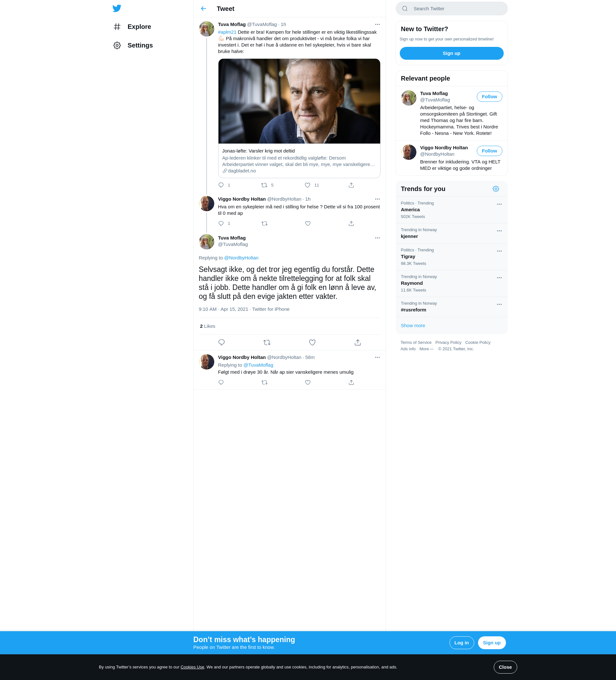Click the @TuvaMoflag replying-to link

(258, 365)
